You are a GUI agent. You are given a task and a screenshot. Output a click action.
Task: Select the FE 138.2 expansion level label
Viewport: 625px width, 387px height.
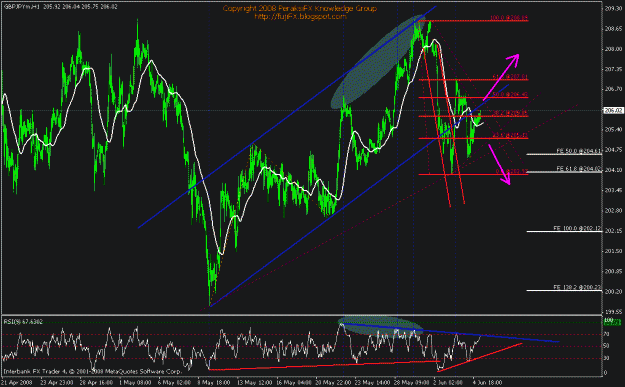pyautogui.click(x=577, y=287)
